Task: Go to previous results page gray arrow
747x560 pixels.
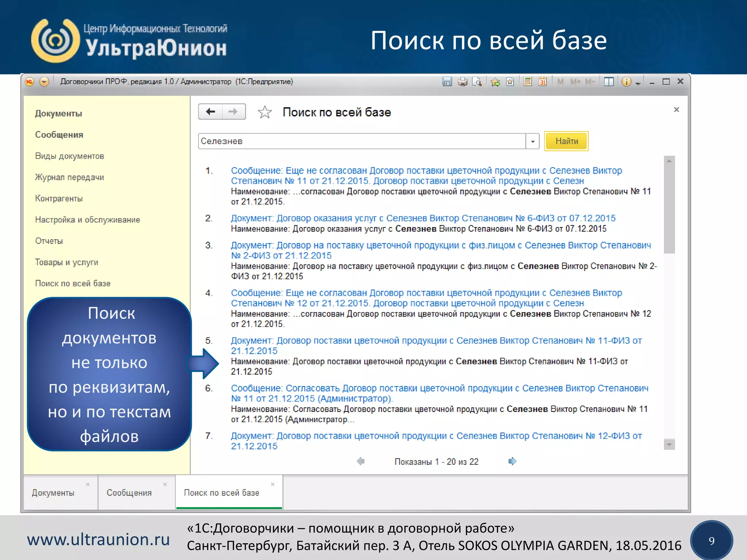Action: pos(361,461)
